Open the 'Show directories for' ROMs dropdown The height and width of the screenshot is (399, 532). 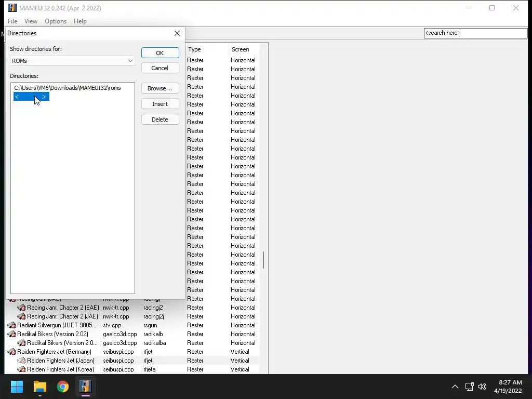(x=72, y=61)
